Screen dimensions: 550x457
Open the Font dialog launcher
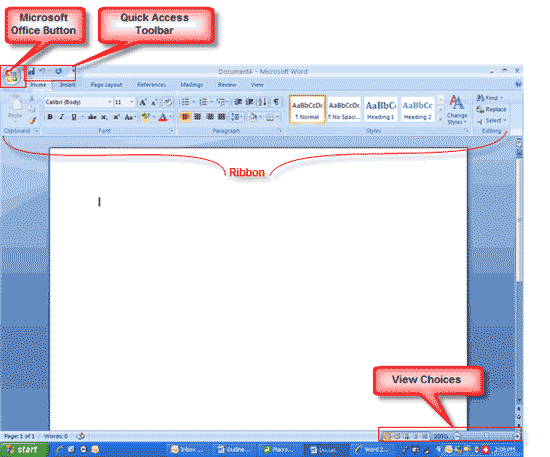click(172, 130)
